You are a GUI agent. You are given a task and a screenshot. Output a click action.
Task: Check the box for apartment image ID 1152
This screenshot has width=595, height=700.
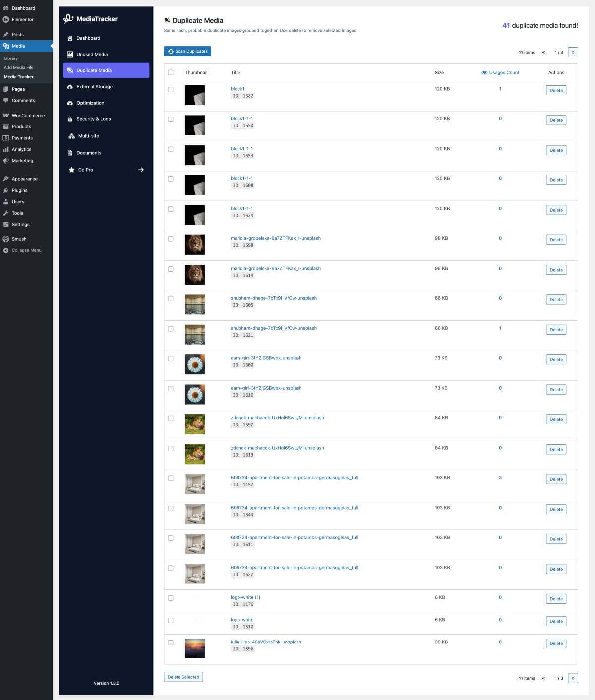coord(171,478)
